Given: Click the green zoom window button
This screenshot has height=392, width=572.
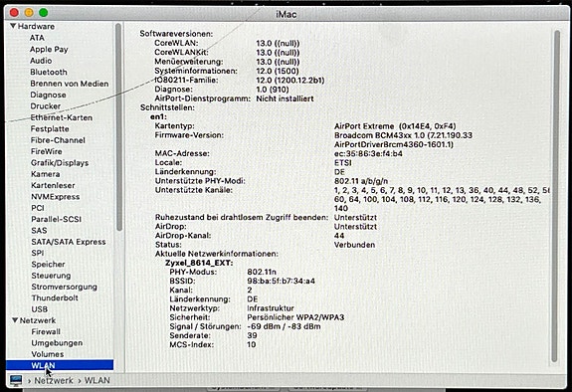Looking at the screenshot, I should (x=44, y=12).
